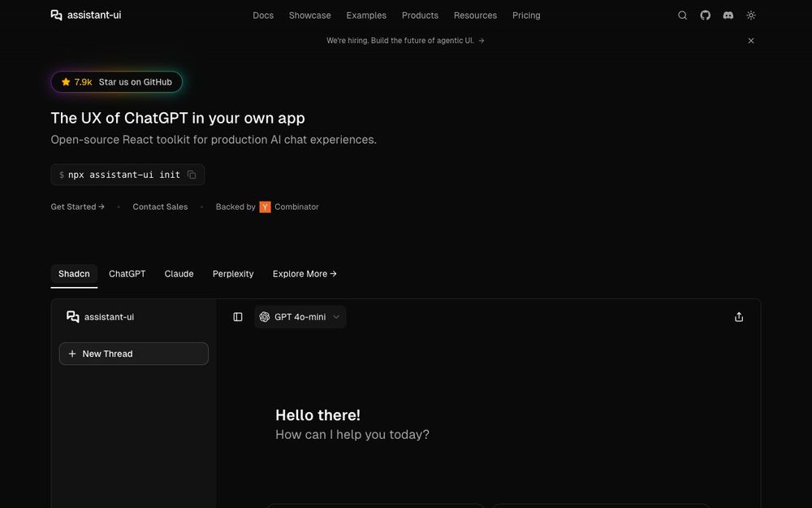Open the Resources menu
This screenshot has height=508, width=812.
pyautogui.click(x=475, y=15)
